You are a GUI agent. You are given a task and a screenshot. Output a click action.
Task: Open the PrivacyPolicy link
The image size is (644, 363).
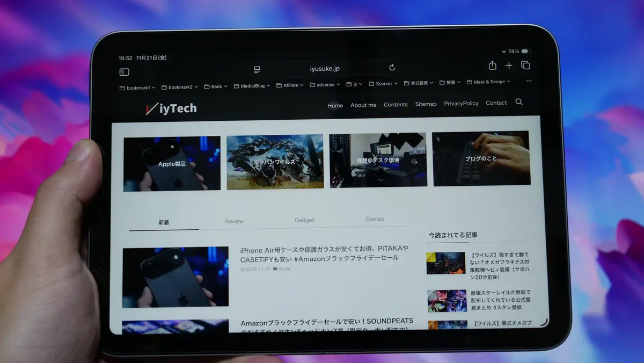pyautogui.click(x=461, y=103)
